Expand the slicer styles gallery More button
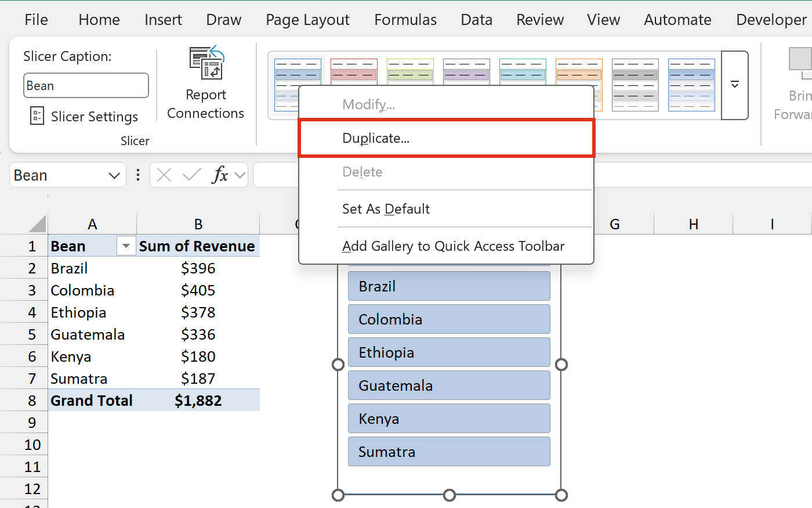 point(735,85)
